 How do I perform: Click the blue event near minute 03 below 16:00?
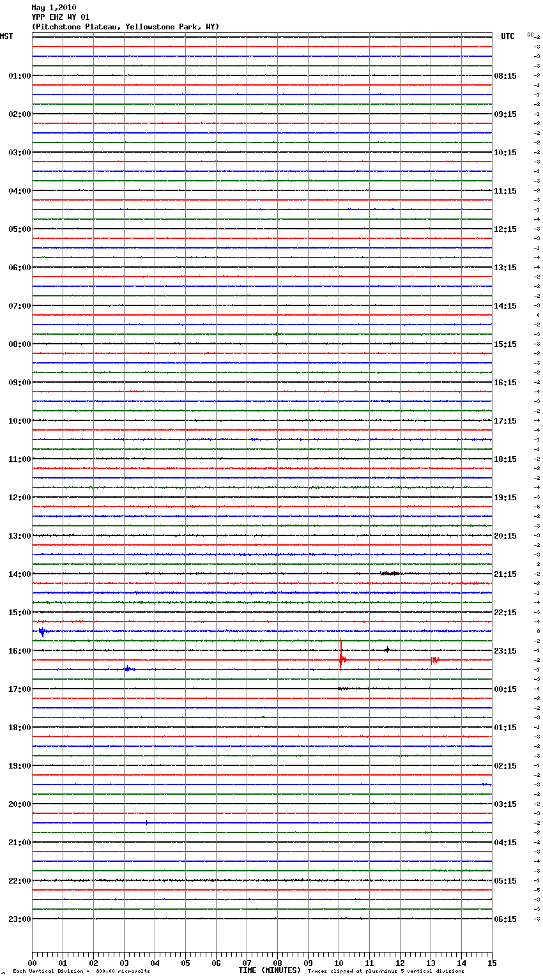[128, 669]
